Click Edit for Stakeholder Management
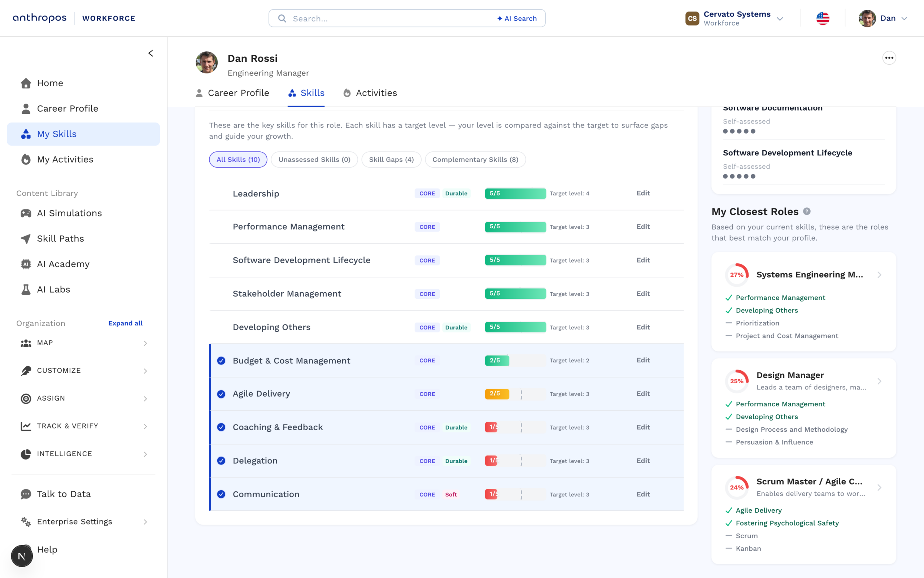Viewport: 924px width, 578px height. tap(643, 294)
